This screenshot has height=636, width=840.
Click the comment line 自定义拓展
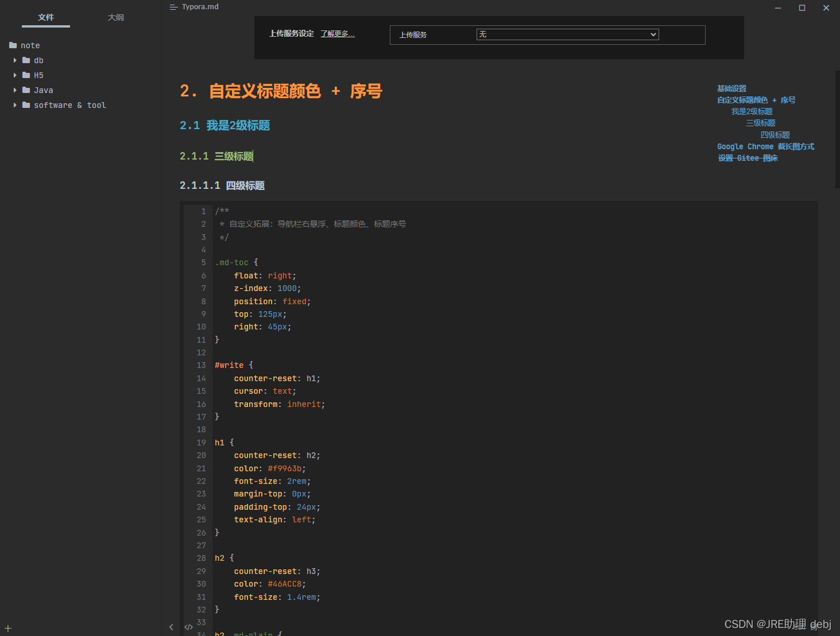pos(313,224)
